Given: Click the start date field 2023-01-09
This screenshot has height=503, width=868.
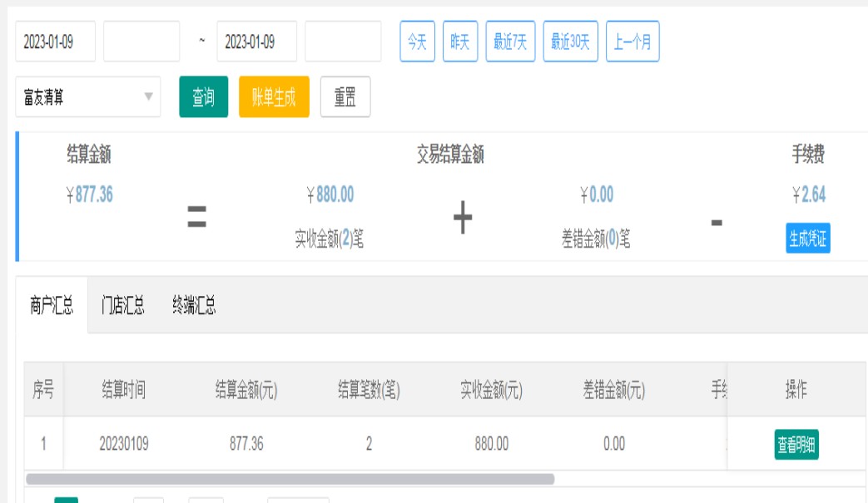Looking at the screenshot, I should tap(55, 42).
